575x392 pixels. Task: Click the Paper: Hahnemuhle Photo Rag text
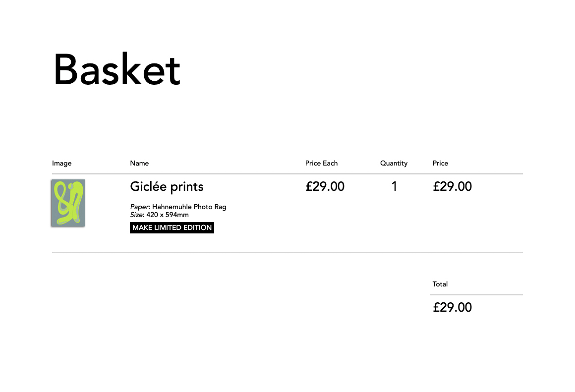tap(178, 207)
